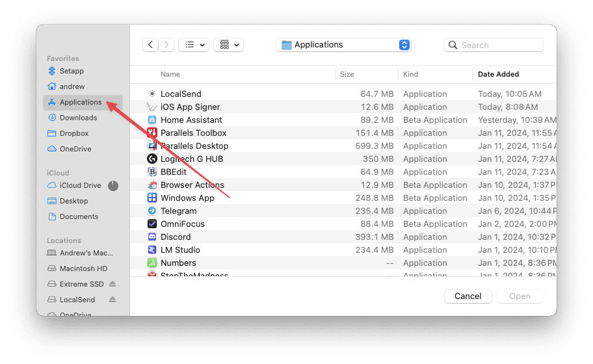The height and width of the screenshot is (364, 593).
Task: Select the LM Studio app icon
Action: 152,250
